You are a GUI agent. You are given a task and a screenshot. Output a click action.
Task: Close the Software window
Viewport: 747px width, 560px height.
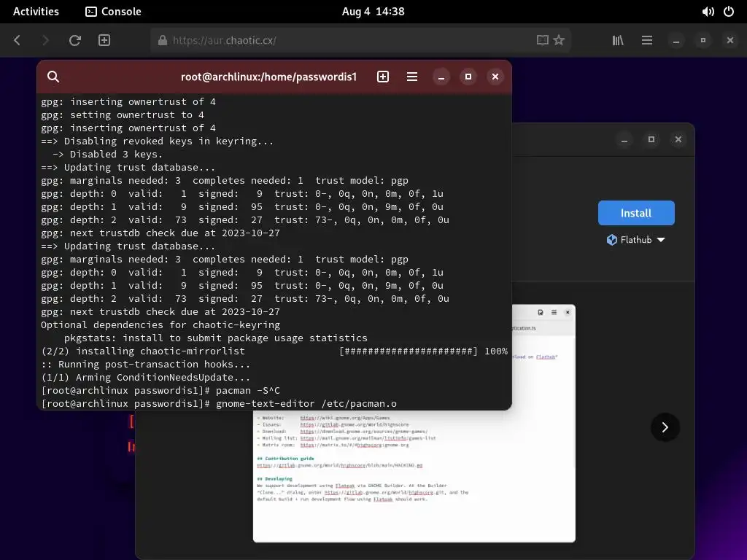click(678, 139)
